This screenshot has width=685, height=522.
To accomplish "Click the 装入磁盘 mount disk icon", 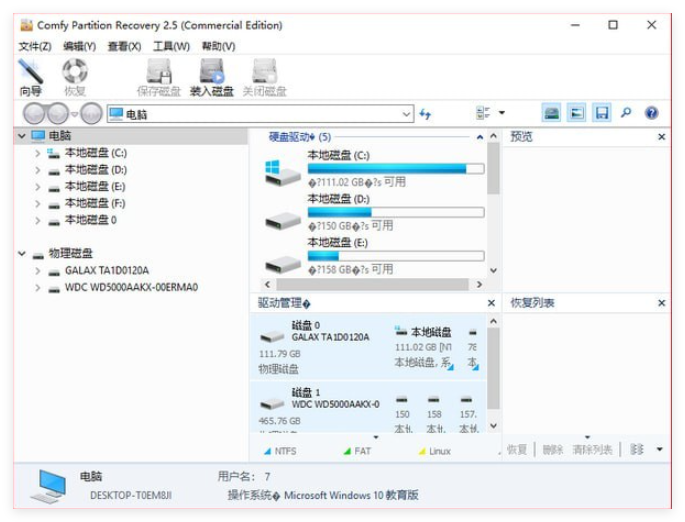I will (x=211, y=77).
